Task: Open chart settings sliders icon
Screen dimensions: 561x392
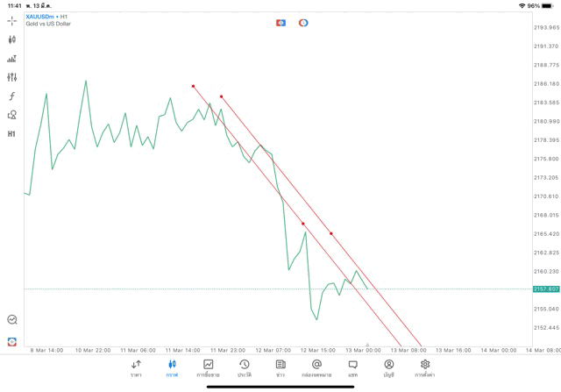Action: [11, 77]
